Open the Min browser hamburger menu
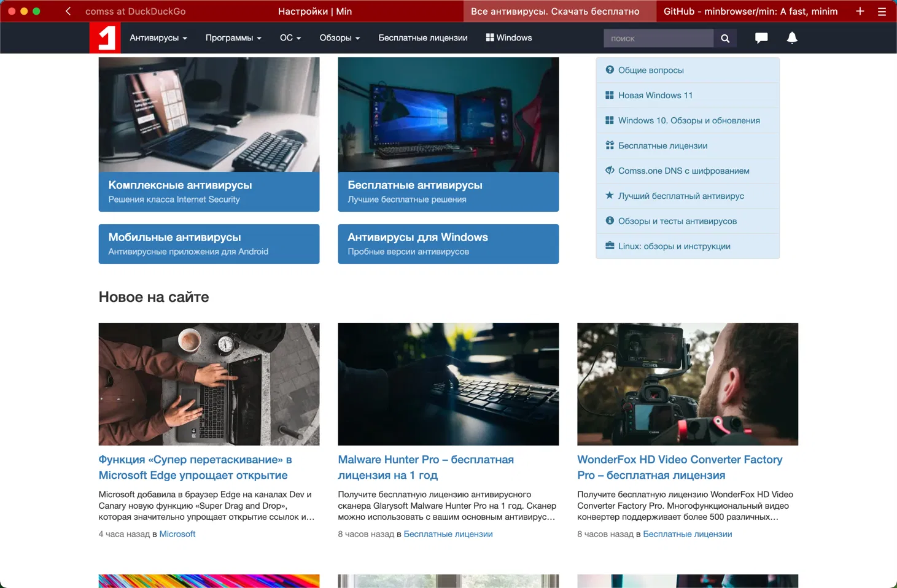Image resolution: width=897 pixels, height=588 pixels. 882,11
